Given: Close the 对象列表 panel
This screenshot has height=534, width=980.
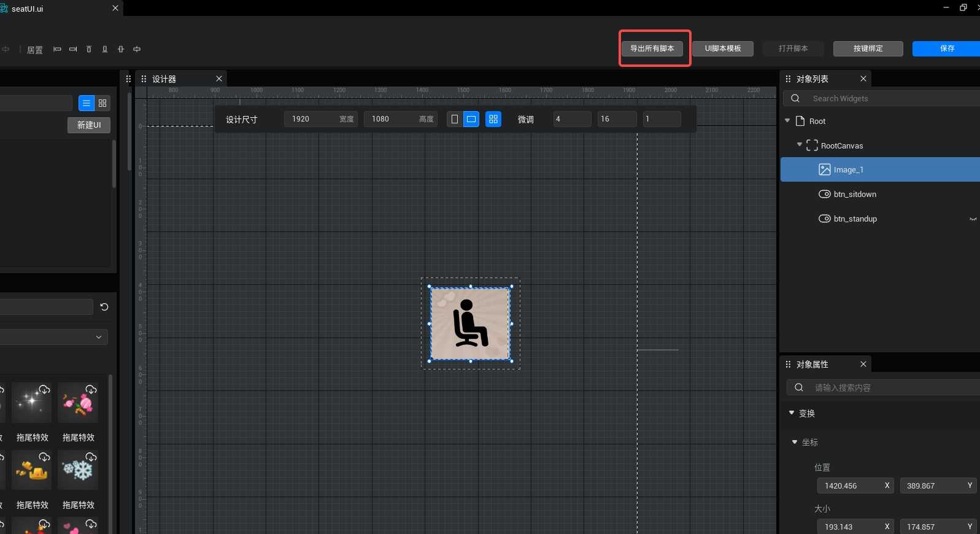Looking at the screenshot, I should point(863,79).
